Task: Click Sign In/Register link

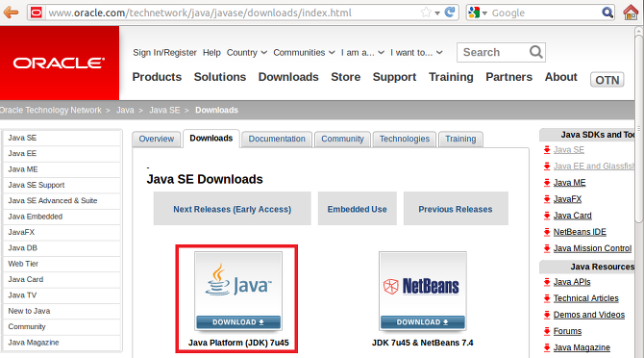Action: pos(164,53)
